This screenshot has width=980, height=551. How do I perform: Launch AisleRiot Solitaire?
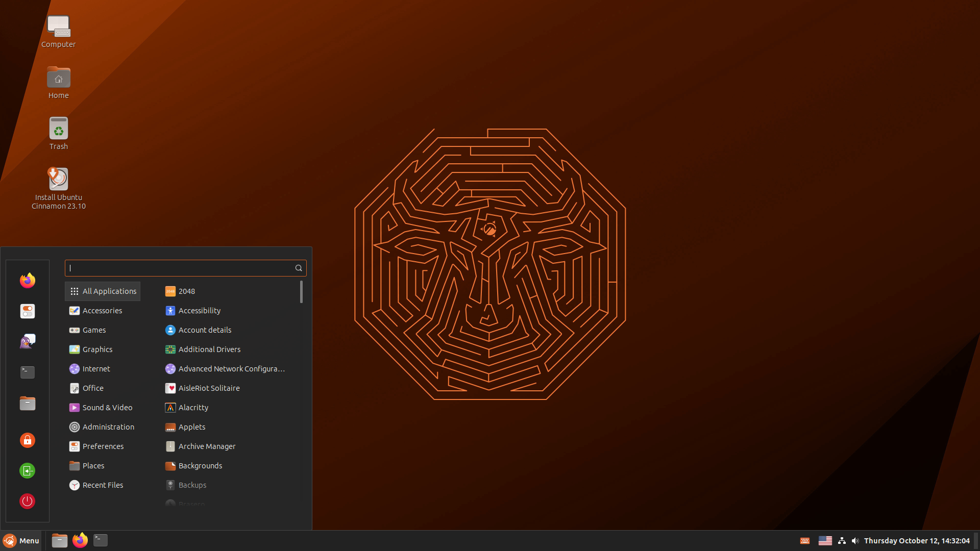click(x=230, y=388)
